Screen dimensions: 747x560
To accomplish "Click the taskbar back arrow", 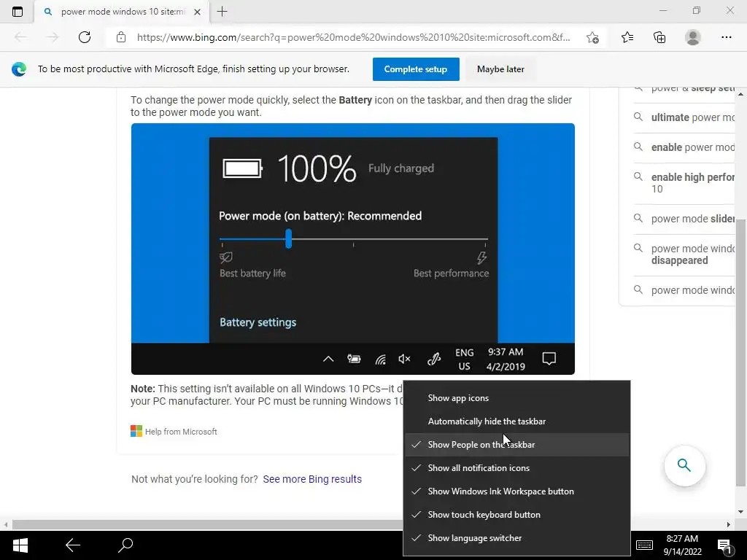I will click(x=73, y=545).
